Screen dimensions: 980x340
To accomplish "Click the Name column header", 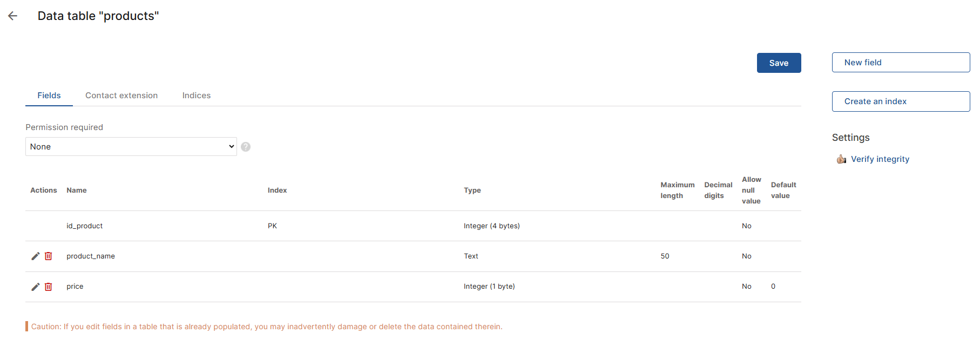I will coord(77,191).
